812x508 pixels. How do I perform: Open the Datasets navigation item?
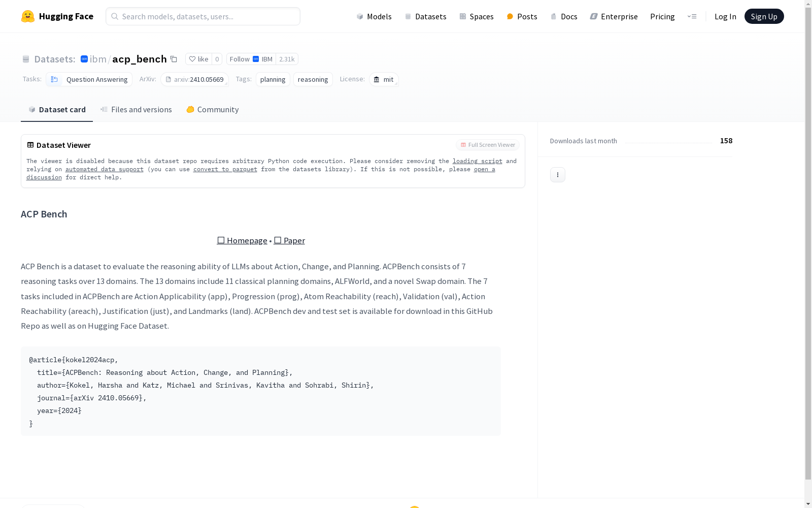tap(425, 16)
